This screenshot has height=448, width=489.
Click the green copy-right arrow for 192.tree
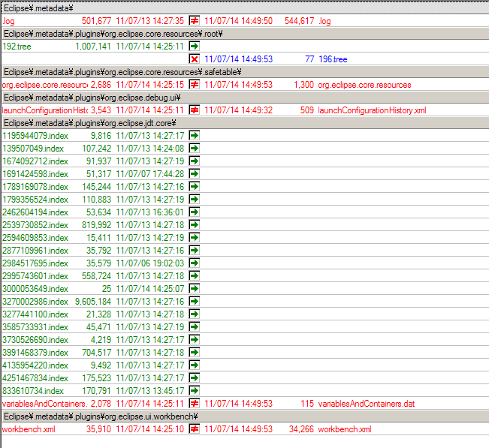tap(195, 47)
